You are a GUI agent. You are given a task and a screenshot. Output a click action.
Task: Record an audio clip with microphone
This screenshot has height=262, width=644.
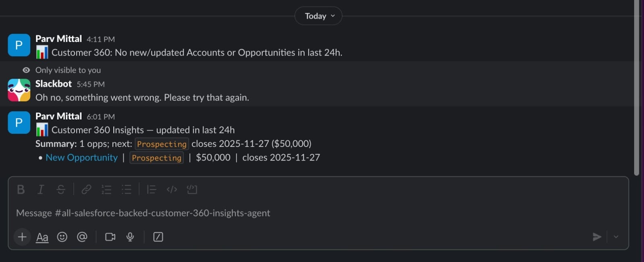[x=130, y=237]
